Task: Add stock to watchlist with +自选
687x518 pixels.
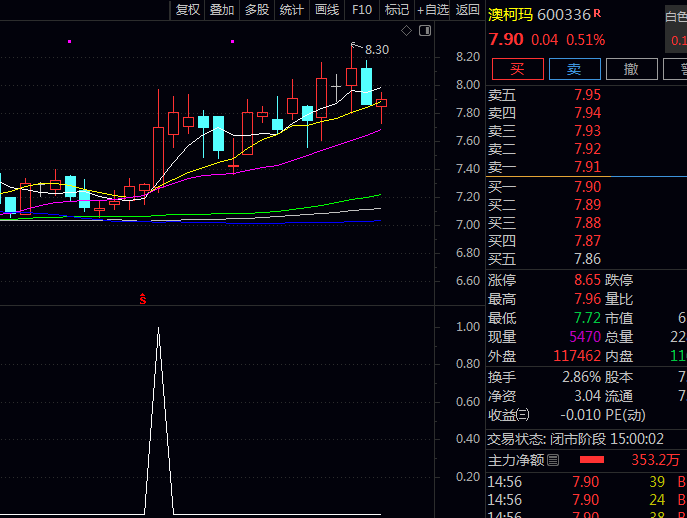Action: click(x=432, y=10)
